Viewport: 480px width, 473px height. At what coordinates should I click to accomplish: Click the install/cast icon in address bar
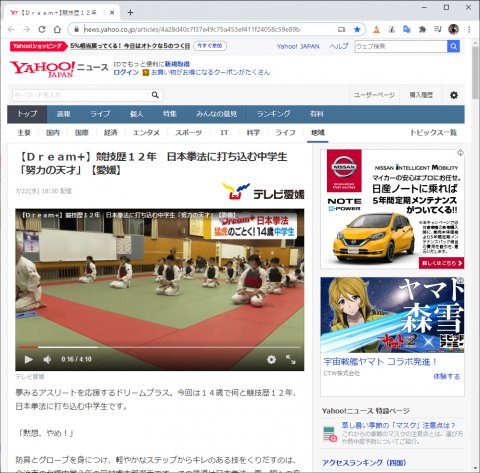[x=342, y=29]
